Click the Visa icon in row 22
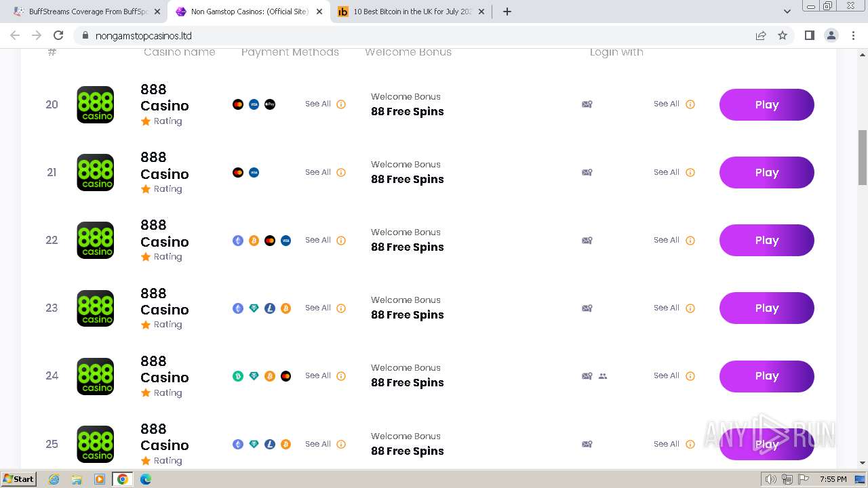This screenshot has height=488, width=868. (x=285, y=240)
